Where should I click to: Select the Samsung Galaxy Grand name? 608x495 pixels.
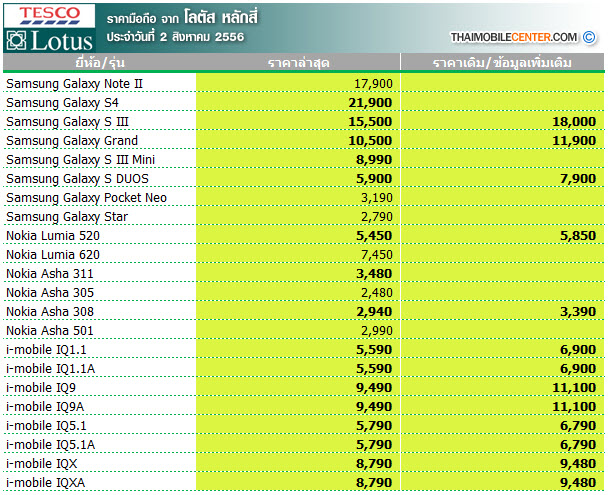[72, 141]
